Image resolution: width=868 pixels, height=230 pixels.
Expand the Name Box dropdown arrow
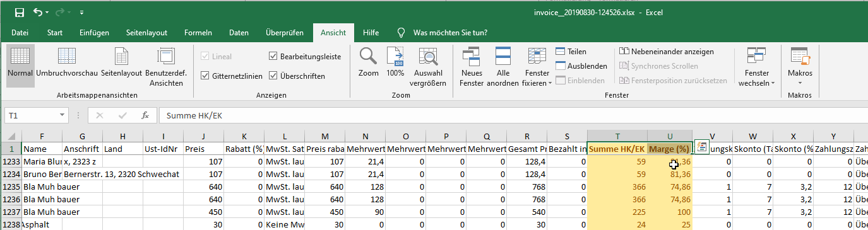pos(62,115)
